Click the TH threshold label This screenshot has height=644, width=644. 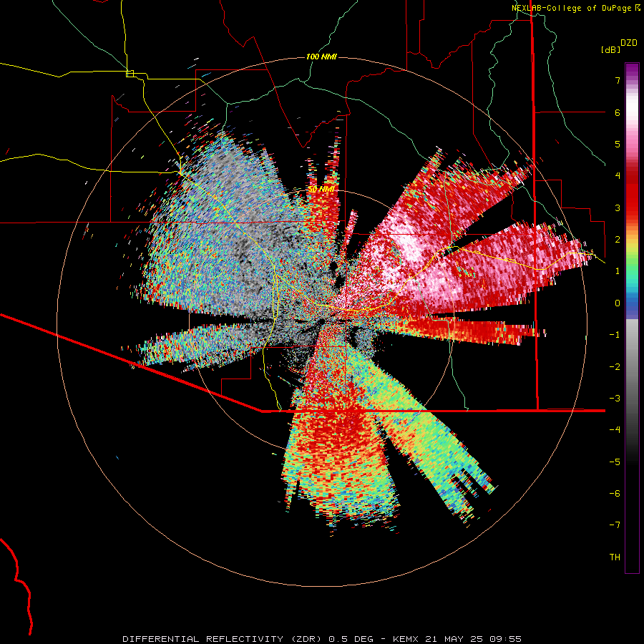click(615, 557)
